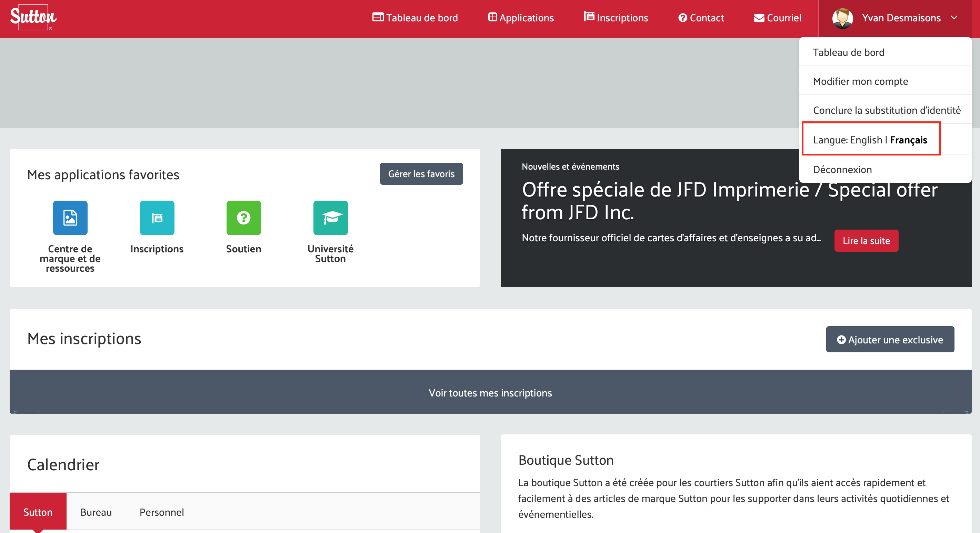Click the Soutien app label
Viewport: 980px width, 533px height.
coord(243,249)
